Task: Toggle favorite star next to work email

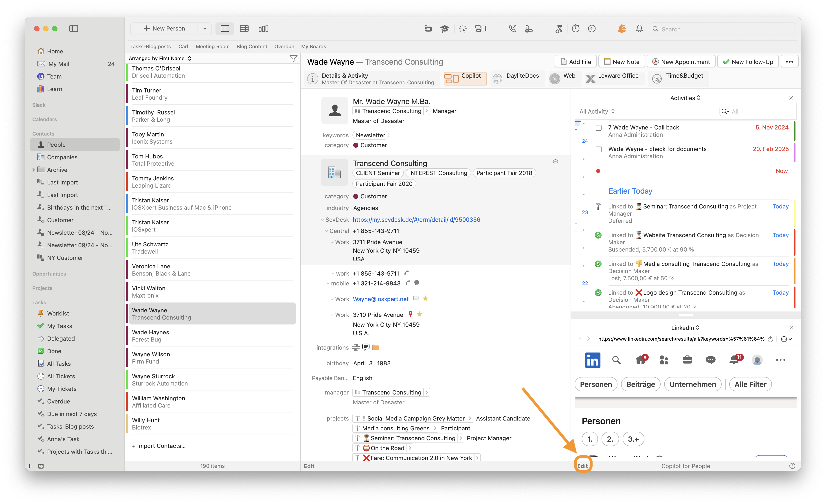Action: [425, 298]
